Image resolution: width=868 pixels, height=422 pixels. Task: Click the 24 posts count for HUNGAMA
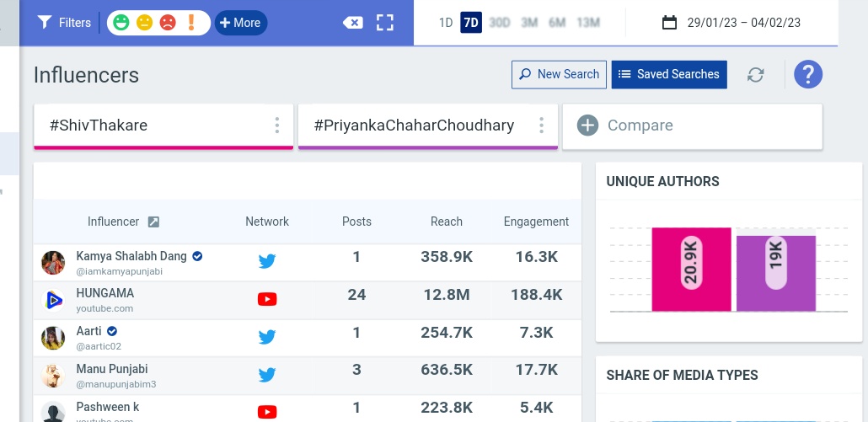click(356, 295)
